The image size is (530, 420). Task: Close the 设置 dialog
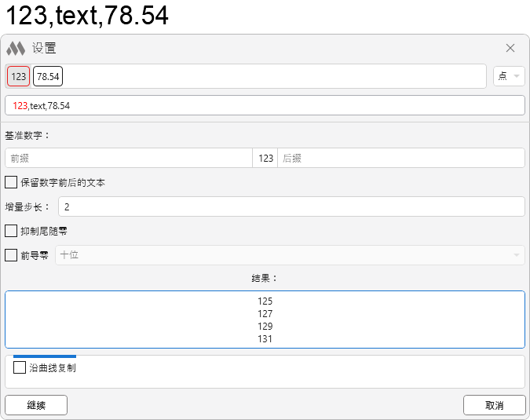point(510,48)
